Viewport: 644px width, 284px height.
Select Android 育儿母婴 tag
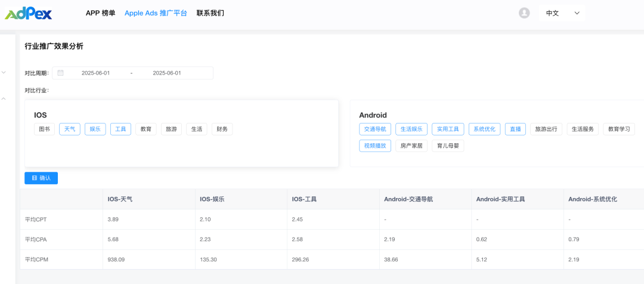pyautogui.click(x=448, y=146)
